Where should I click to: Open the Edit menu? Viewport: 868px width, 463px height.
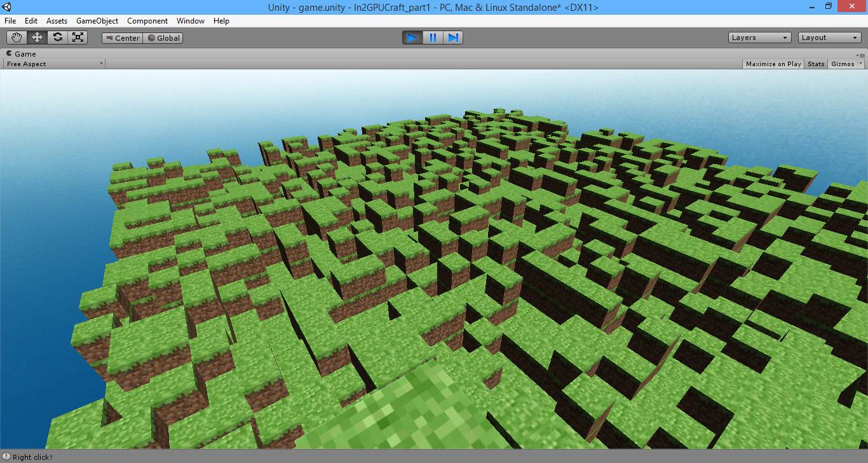coord(31,21)
